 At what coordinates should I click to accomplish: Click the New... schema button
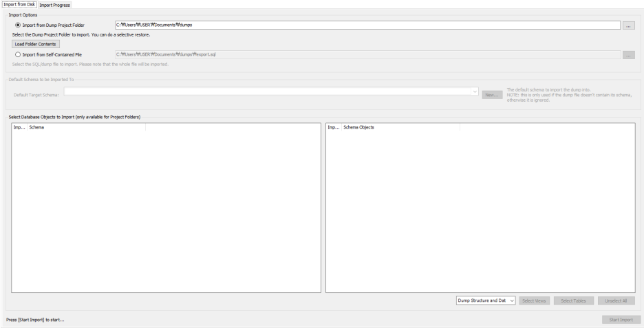click(x=492, y=95)
